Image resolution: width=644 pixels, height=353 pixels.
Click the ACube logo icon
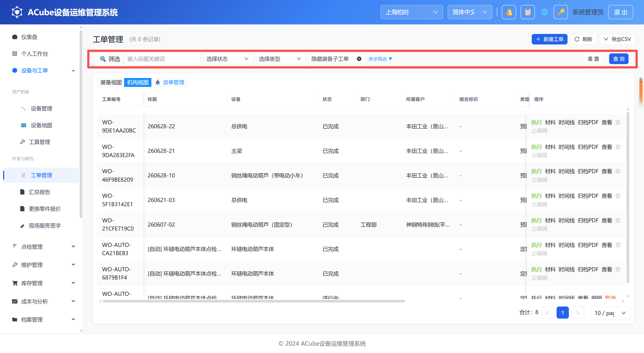(17, 12)
